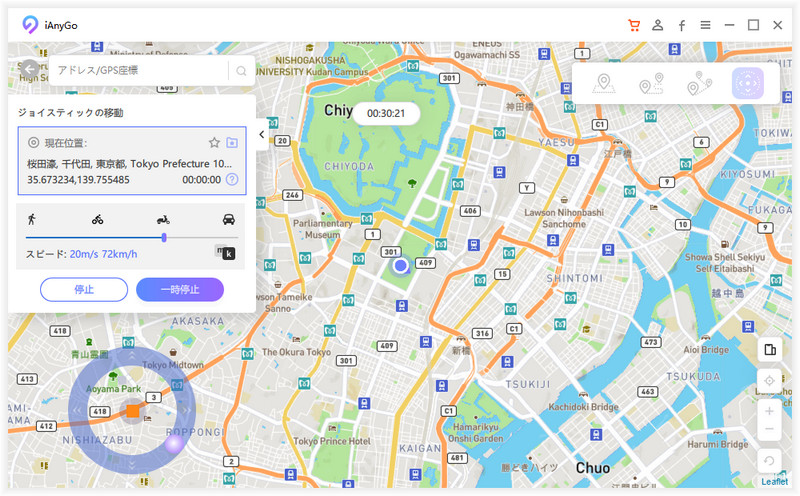
Task: Click The Okura Tokyo map label
Action: (296, 352)
